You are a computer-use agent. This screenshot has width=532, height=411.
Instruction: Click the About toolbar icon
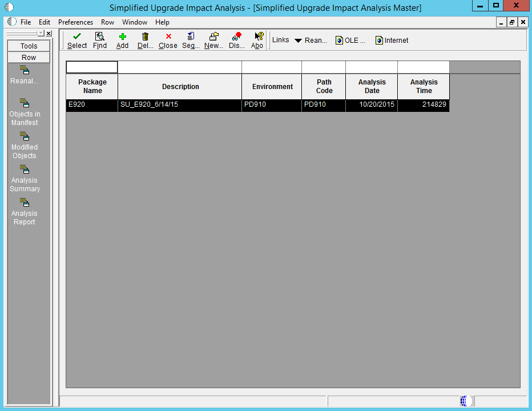tap(259, 37)
